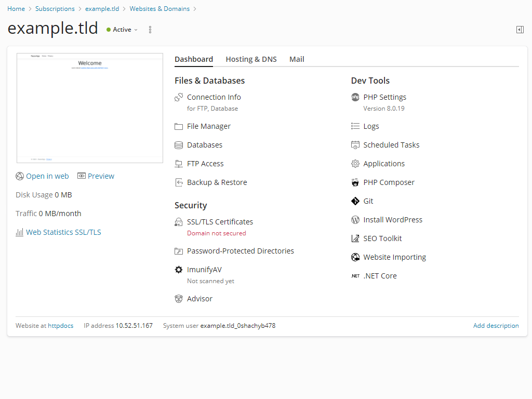Click the Install WordPress logo icon
Image resolution: width=532 pixels, height=399 pixels.
(x=355, y=220)
